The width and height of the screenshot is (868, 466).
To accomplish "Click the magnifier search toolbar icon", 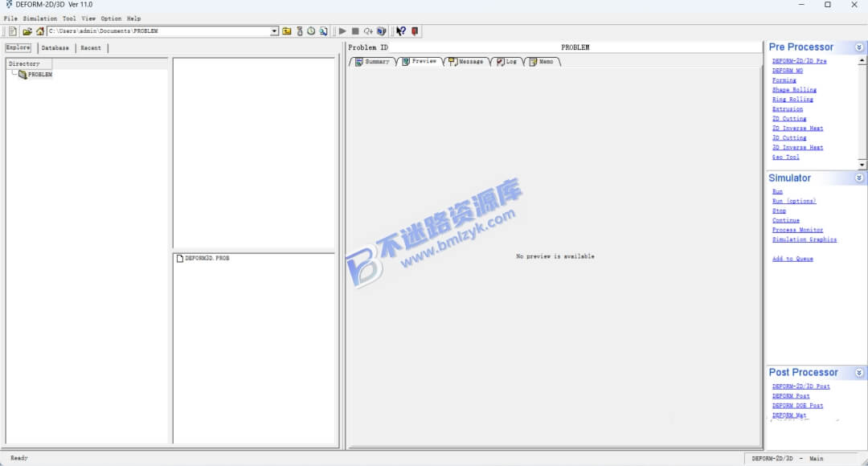I will point(324,31).
